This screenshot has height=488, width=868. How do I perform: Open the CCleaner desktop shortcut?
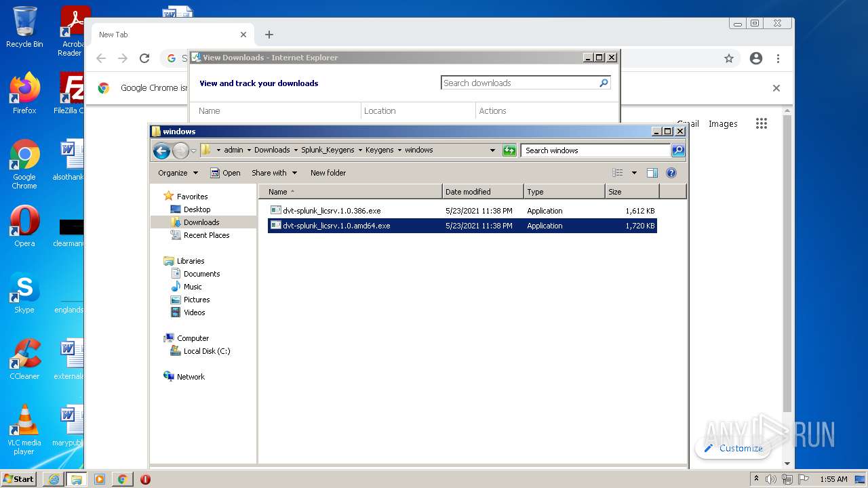[24, 359]
